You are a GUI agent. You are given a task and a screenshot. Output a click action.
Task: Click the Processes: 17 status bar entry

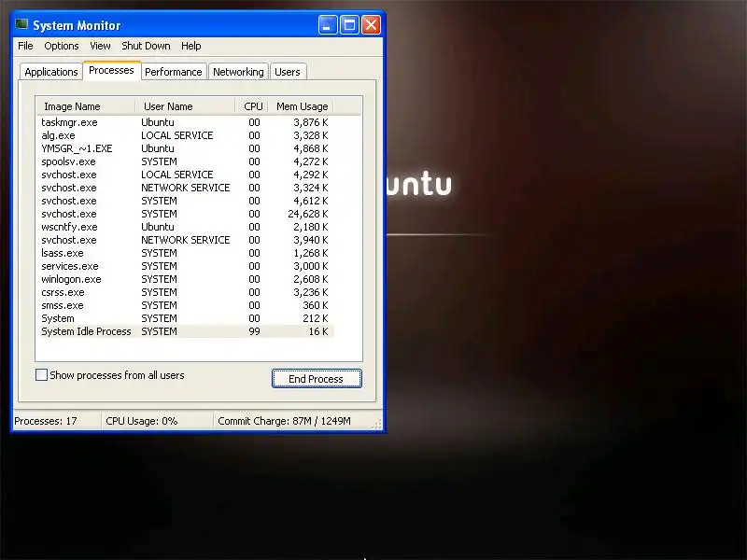tap(46, 421)
